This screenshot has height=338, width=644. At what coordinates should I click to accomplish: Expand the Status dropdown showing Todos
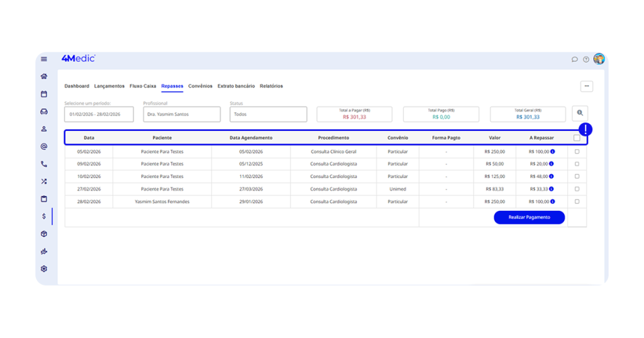tap(268, 114)
